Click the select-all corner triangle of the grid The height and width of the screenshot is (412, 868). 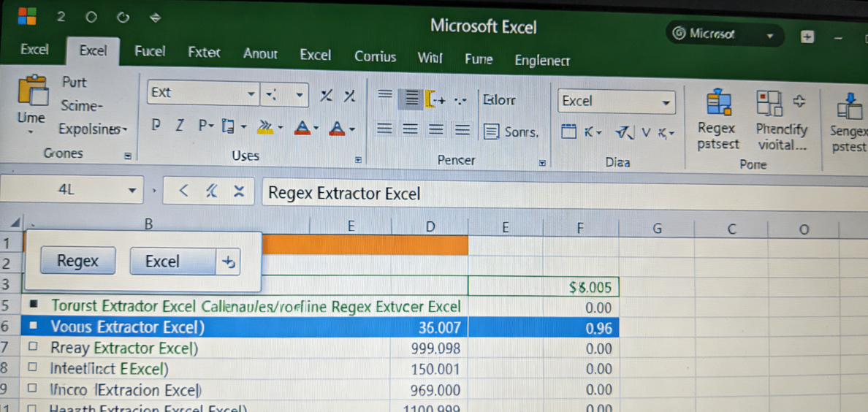(15, 223)
